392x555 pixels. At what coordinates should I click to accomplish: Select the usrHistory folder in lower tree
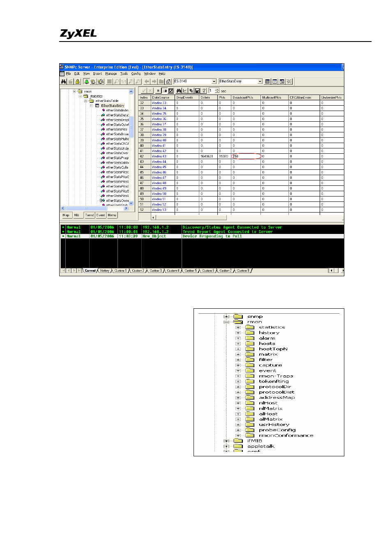(x=274, y=425)
